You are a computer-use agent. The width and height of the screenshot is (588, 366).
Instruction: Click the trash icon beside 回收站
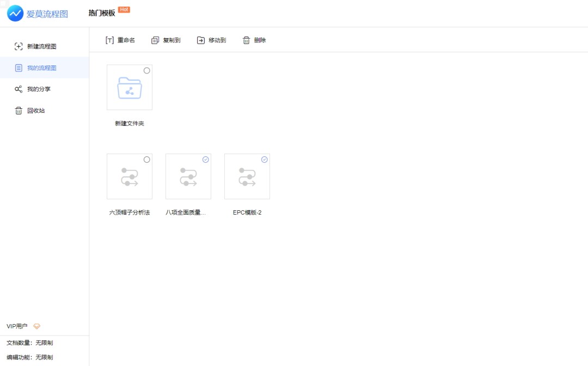coord(18,111)
